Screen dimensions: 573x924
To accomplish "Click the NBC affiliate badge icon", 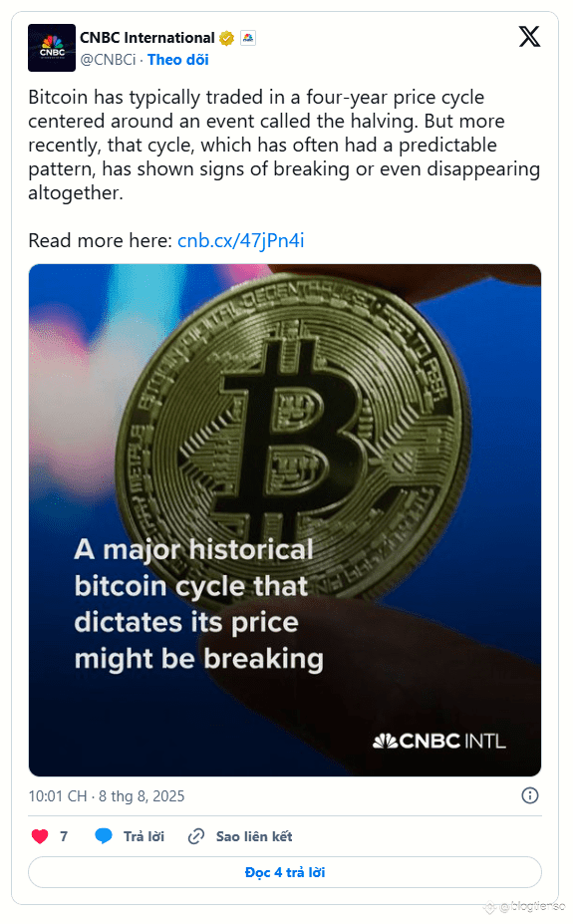I will 248,38.
